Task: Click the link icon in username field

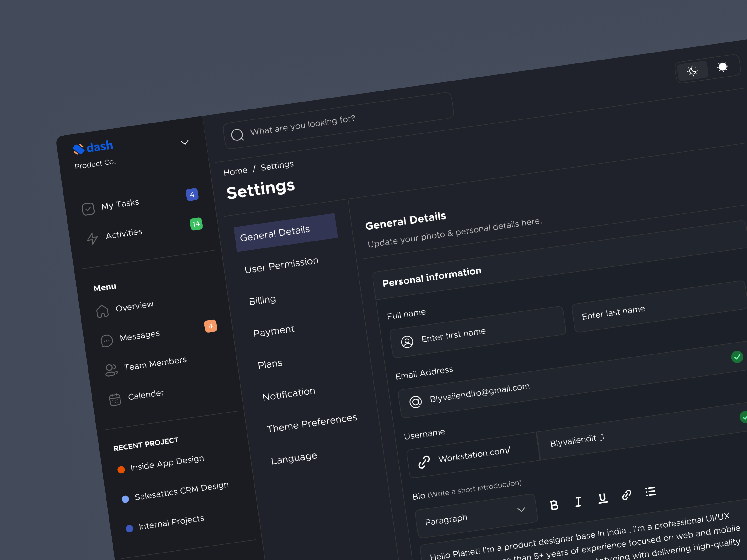Action: [x=424, y=462]
